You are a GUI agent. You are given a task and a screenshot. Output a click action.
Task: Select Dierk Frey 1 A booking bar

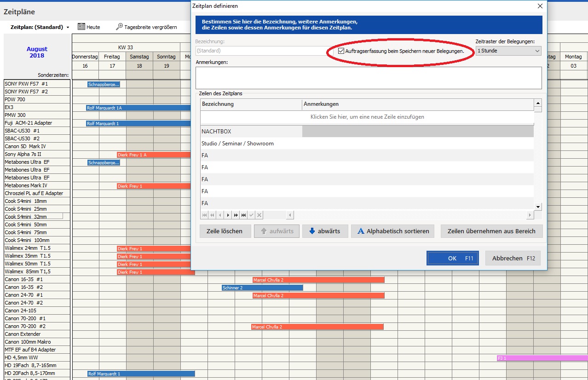pos(154,155)
